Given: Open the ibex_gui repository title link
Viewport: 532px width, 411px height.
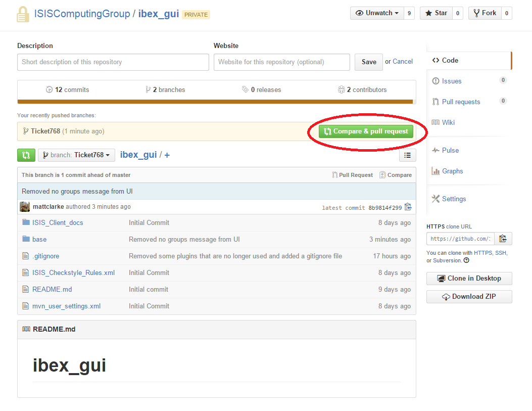Looking at the screenshot, I should click(x=159, y=14).
